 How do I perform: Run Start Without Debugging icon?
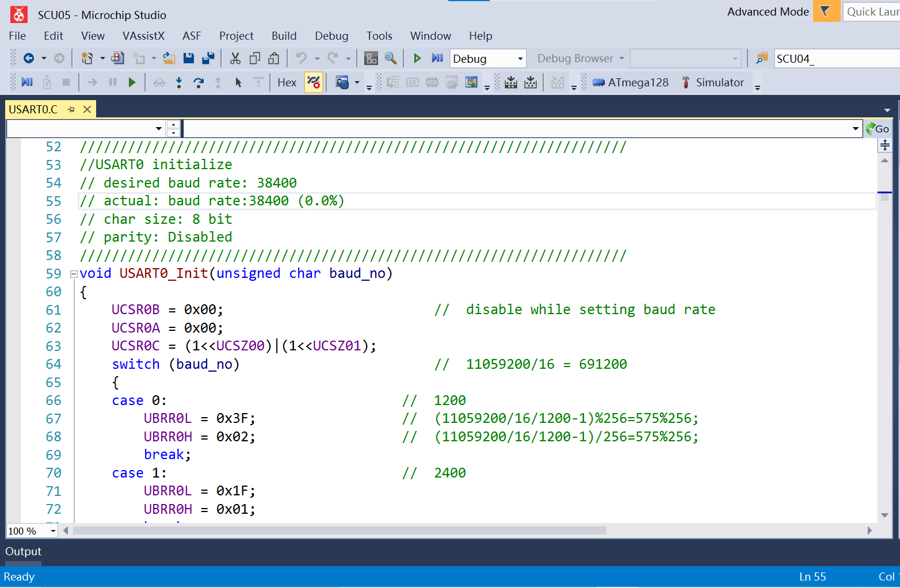pos(437,58)
